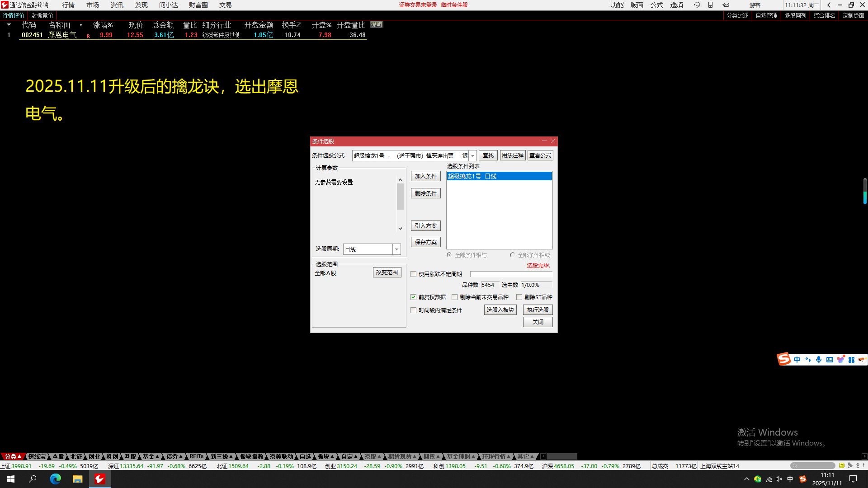868x488 pixels.
Task: Open the 选股周期 period dropdown
Action: [396, 249]
